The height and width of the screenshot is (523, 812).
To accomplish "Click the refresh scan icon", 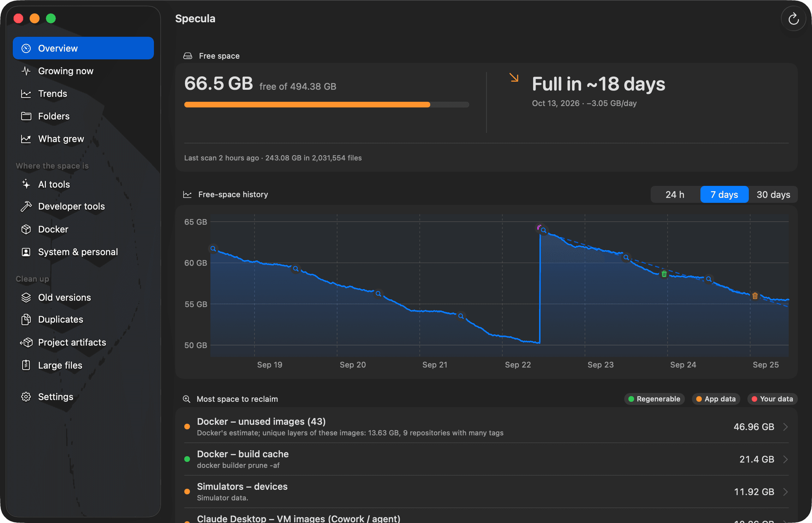I will click(793, 19).
